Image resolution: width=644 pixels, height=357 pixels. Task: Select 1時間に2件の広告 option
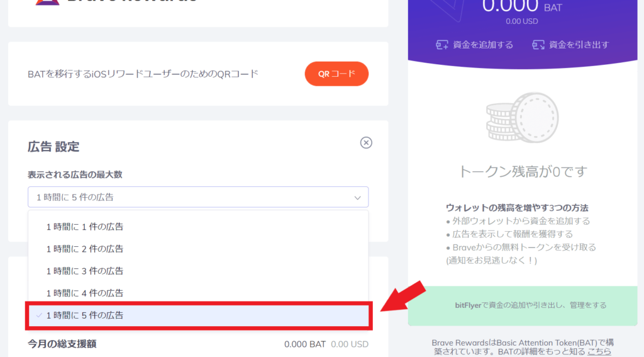(198, 249)
